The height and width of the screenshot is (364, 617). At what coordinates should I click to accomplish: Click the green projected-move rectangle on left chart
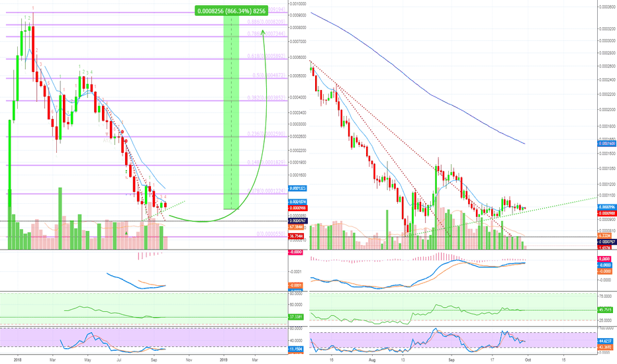tap(232, 112)
